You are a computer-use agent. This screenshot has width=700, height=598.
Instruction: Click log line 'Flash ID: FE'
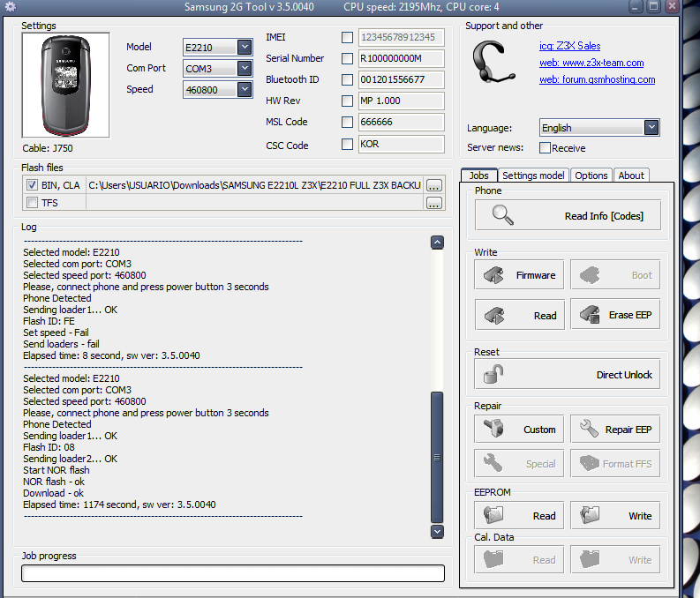[49, 322]
